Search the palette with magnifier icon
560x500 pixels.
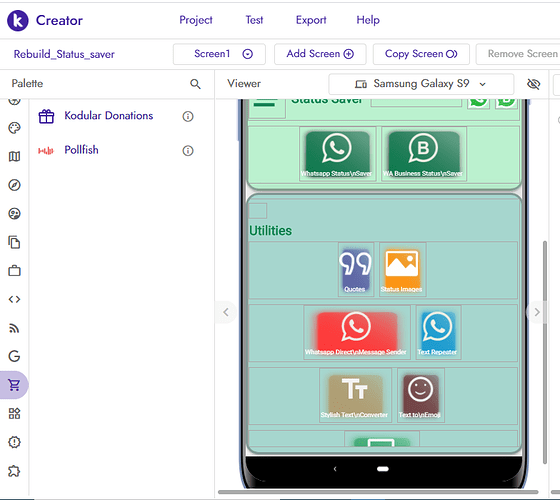tap(195, 84)
